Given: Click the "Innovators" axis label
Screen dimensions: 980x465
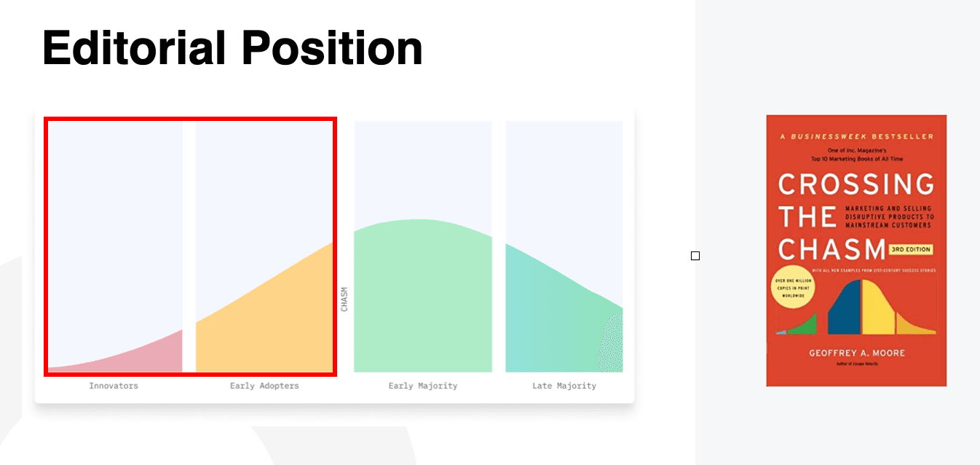Looking at the screenshot, I should click(x=114, y=386).
